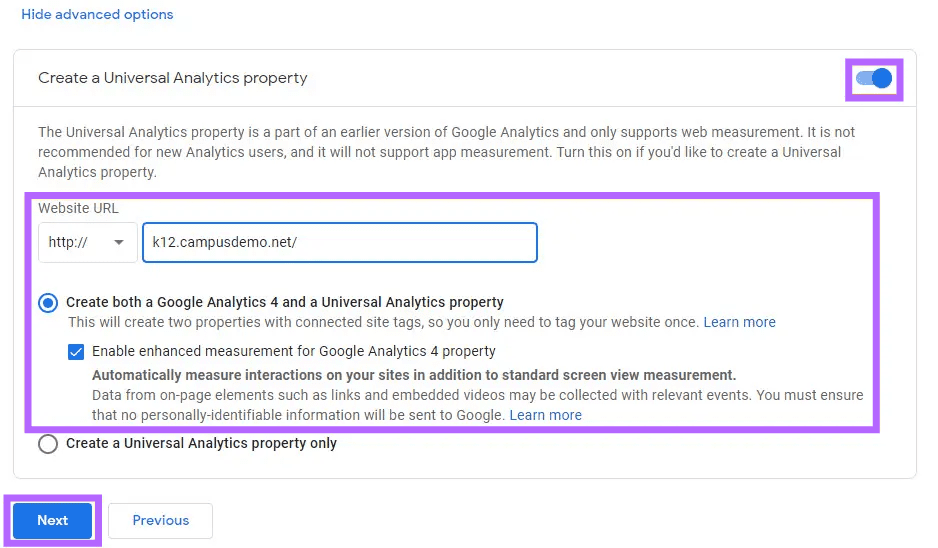Focus the k12.campusdemo.net/ URL field
938x548 pixels.
tap(340, 242)
